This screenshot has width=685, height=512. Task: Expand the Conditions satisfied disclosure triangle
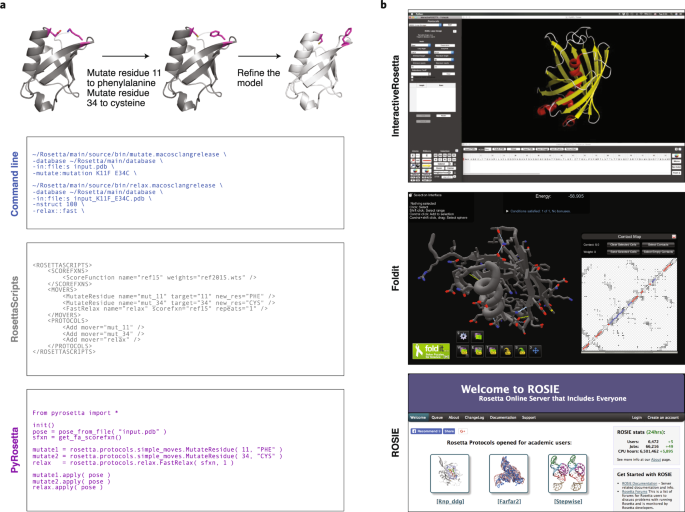(x=507, y=211)
